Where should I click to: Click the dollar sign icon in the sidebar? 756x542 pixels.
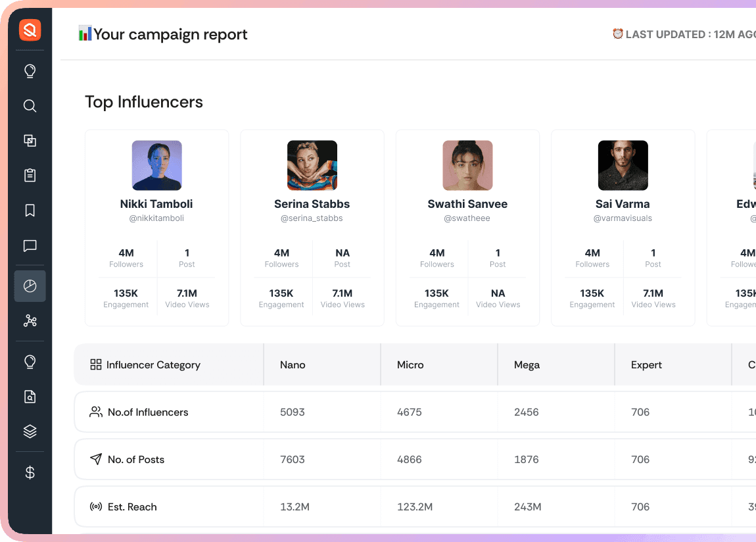coord(30,472)
